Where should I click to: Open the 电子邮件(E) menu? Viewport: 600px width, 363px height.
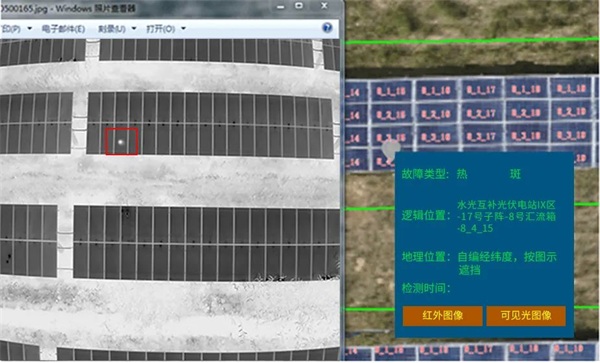63,29
